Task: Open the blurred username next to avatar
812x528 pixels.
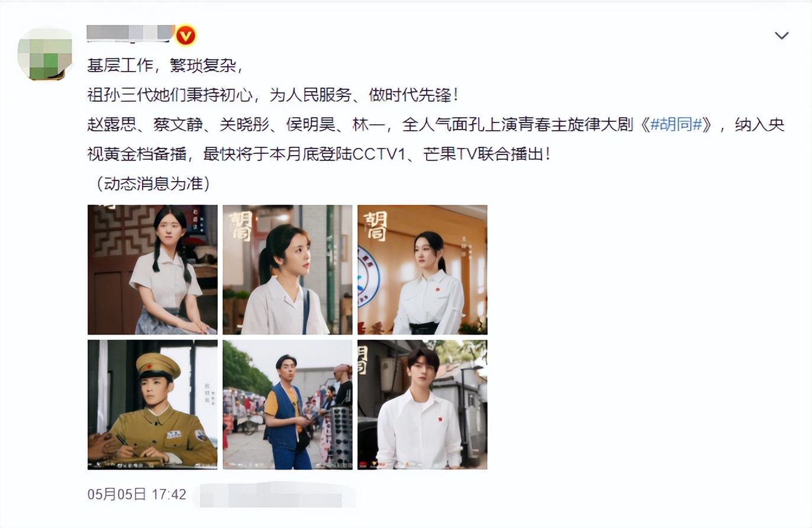Action: 131,33
